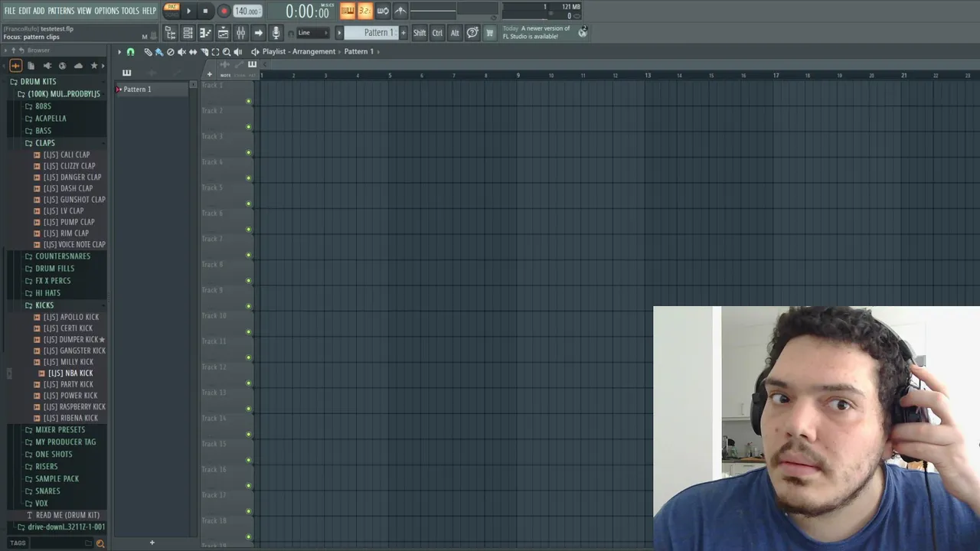980x551 pixels.
Task: Select the Paint brush tool in playlist
Action: click(x=159, y=52)
